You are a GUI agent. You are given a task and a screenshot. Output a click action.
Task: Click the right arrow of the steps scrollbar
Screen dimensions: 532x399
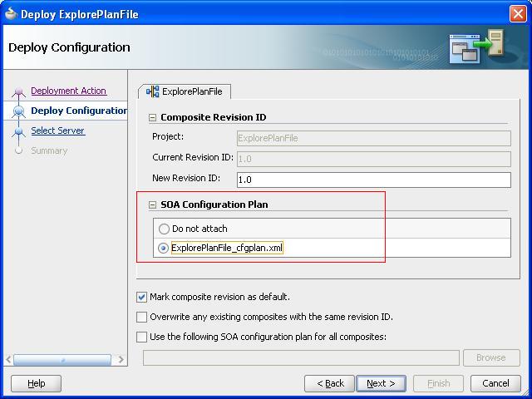121,360
